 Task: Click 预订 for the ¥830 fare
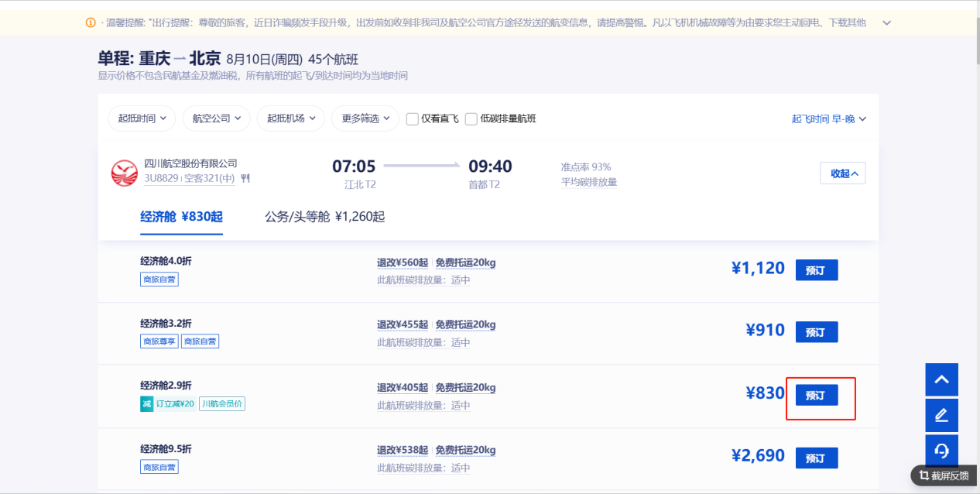(816, 395)
